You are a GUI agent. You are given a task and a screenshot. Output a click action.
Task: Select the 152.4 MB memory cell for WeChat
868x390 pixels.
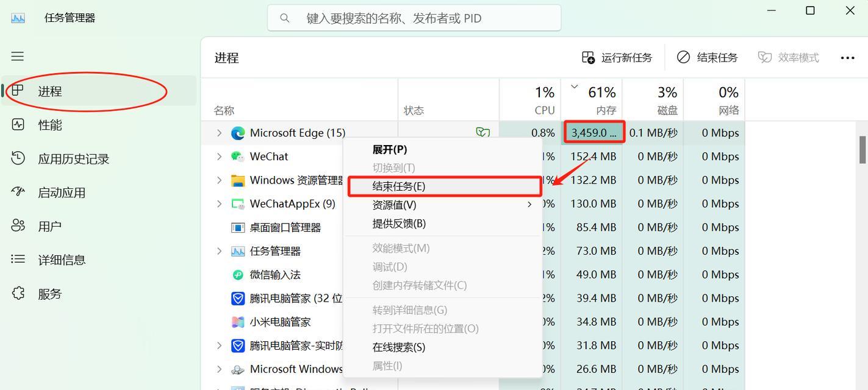(x=591, y=157)
